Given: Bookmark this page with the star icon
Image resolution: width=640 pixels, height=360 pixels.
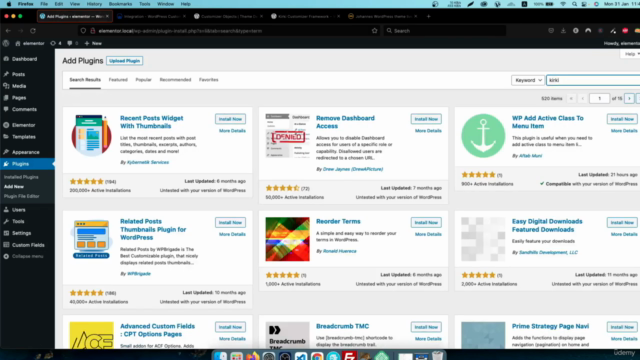Looking at the screenshot, I should tap(375, 31).
